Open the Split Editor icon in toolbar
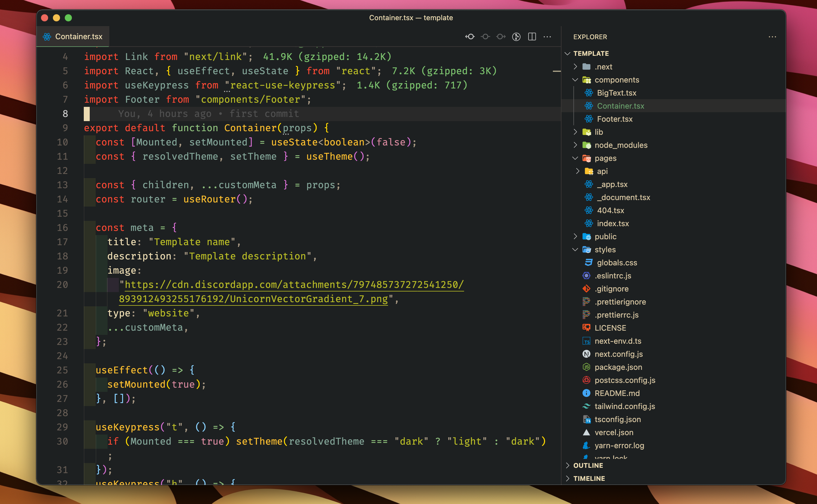The image size is (817, 504). [532, 37]
